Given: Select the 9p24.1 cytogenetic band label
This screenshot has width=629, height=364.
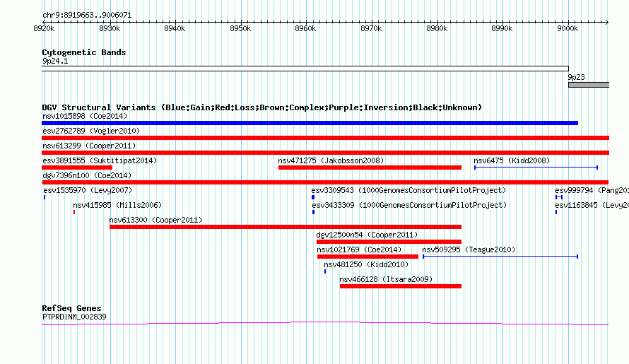Looking at the screenshot, I should (x=55, y=61).
